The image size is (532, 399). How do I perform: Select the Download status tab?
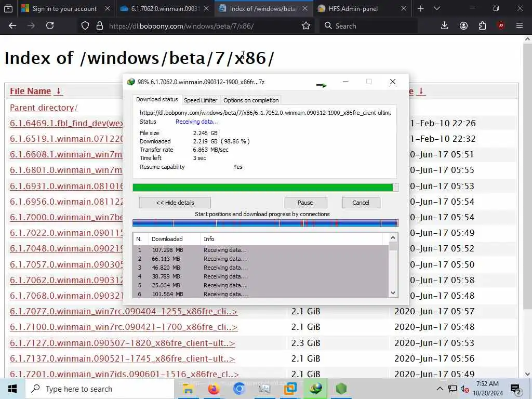tap(157, 99)
